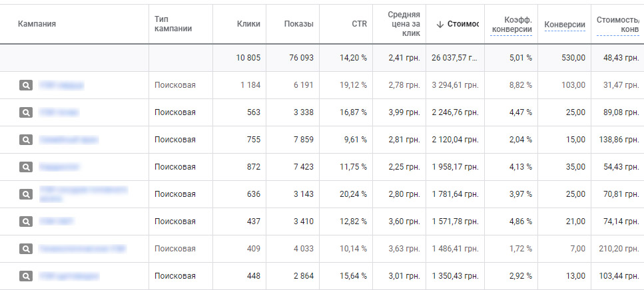Open campaign link costing 1 350,43 грн.
This screenshot has width=644, height=290.
pyautogui.click(x=69, y=276)
